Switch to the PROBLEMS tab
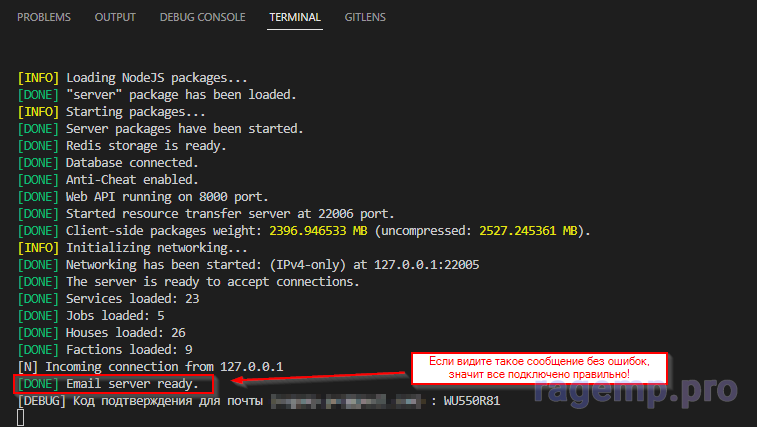 tap(43, 18)
